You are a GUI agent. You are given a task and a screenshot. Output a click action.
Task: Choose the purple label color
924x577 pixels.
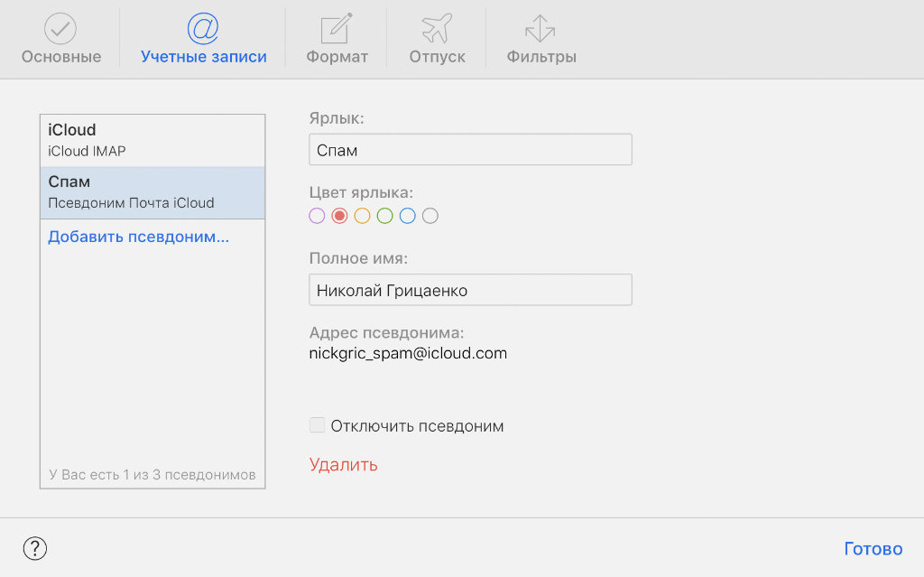(317, 216)
